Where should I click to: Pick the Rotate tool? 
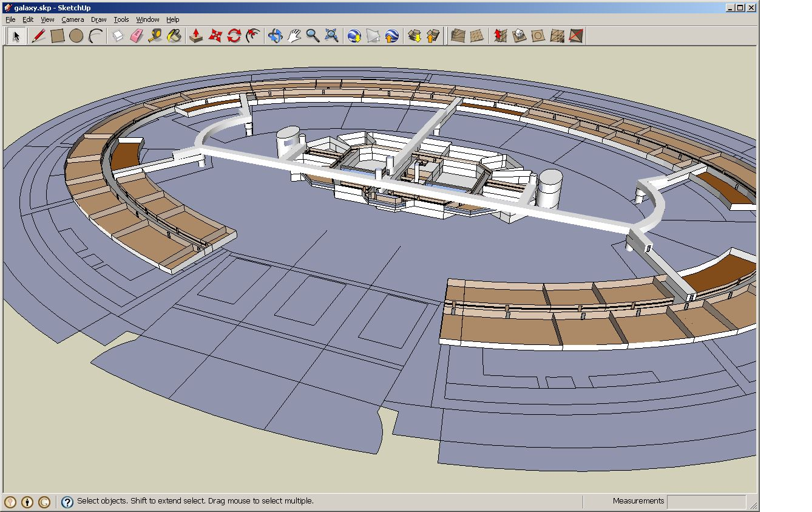pyautogui.click(x=234, y=36)
